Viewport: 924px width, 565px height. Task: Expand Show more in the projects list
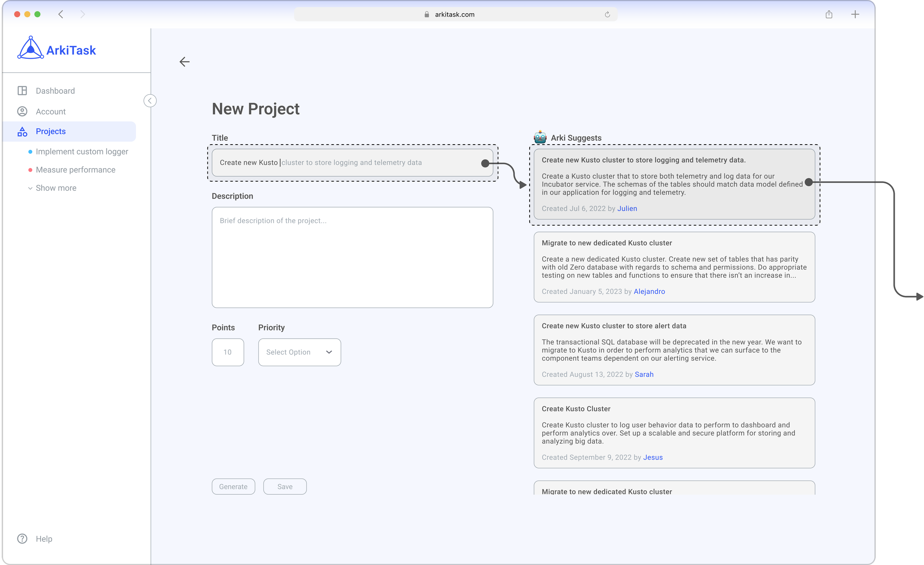click(x=55, y=188)
